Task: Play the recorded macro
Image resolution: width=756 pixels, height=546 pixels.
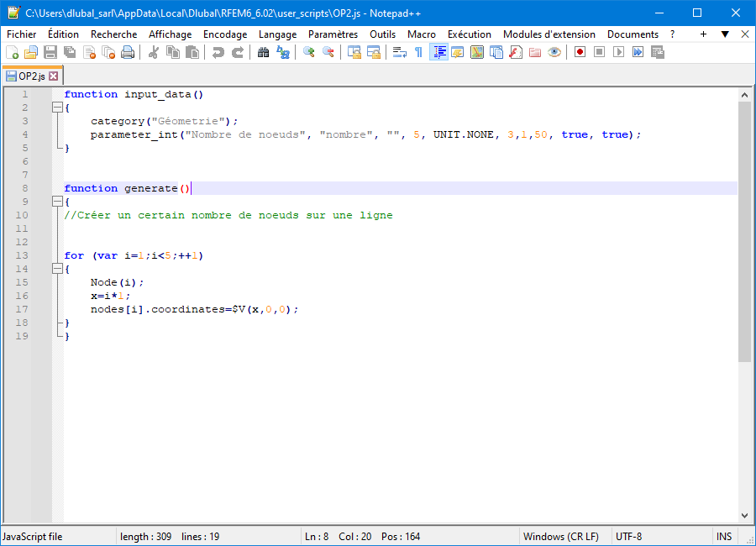Action: pos(617,52)
